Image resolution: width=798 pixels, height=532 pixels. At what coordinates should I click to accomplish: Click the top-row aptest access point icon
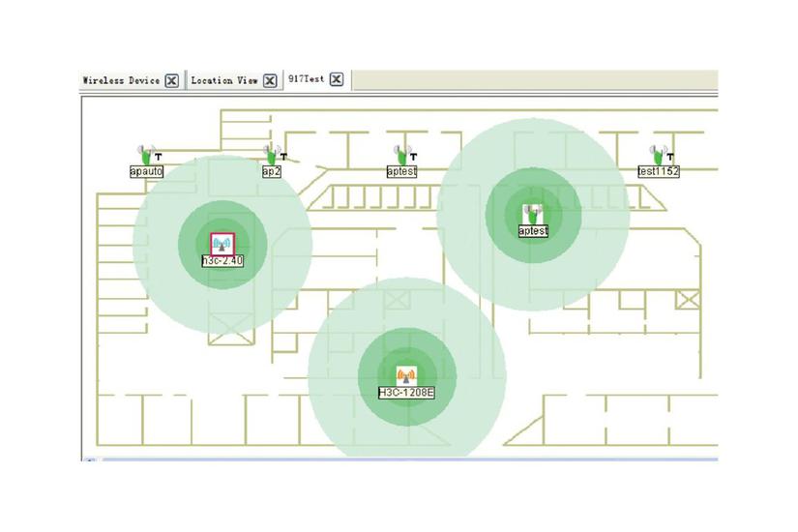[401, 155]
